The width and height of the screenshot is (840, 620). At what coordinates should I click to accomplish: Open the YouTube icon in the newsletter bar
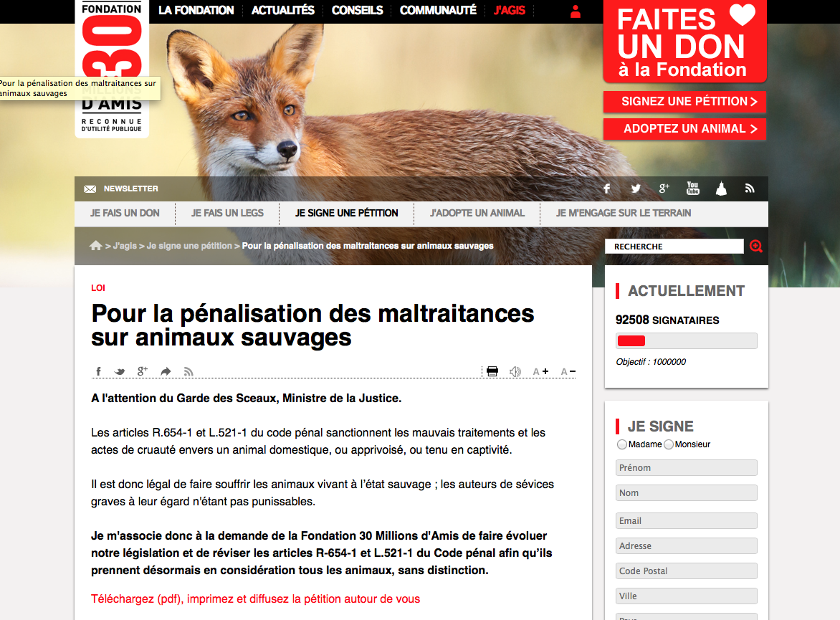tap(692, 188)
